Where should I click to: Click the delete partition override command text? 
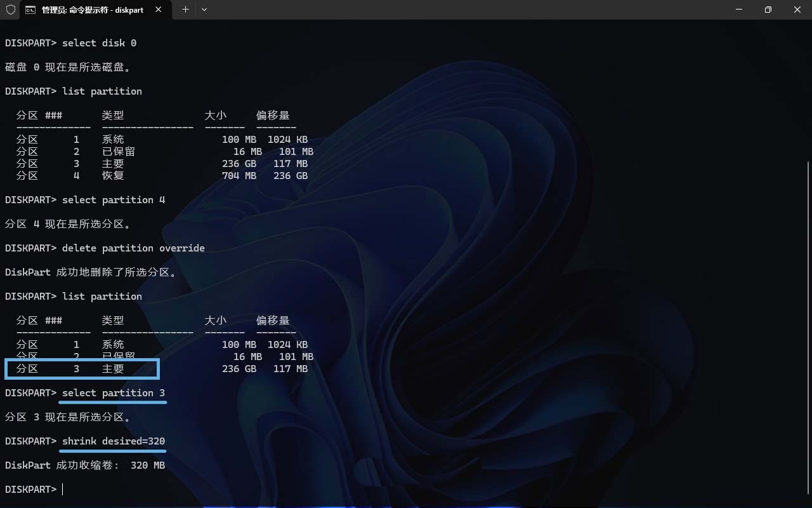tap(133, 248)
